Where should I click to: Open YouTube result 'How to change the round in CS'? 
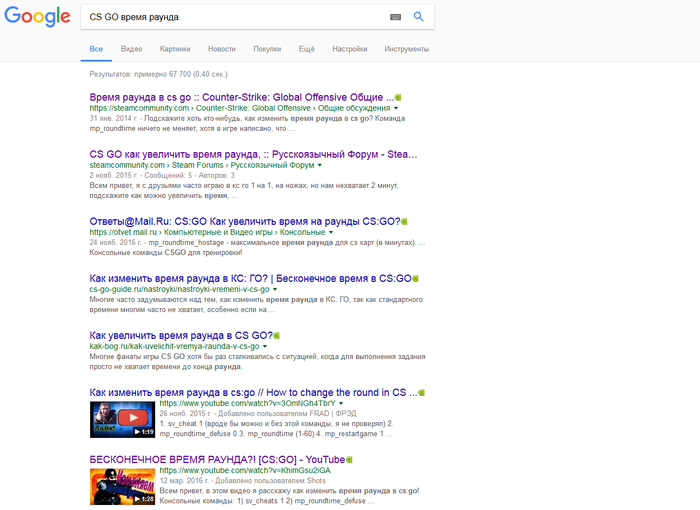click(x=253, y=393)
